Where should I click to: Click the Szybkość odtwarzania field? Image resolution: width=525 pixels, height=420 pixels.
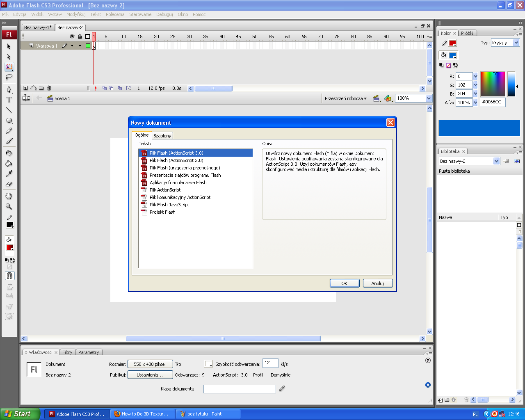point(270,363)
